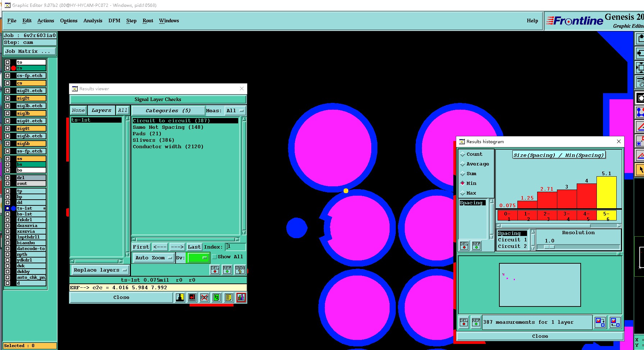
Task: Click Close in Results histogram window
Action: [x=540, y=336]
